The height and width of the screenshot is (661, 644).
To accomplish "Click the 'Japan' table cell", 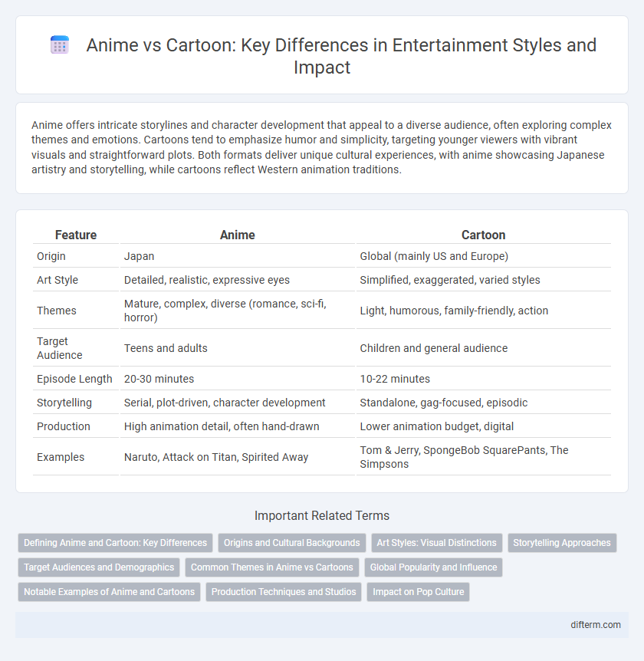I will coord(238,256).
